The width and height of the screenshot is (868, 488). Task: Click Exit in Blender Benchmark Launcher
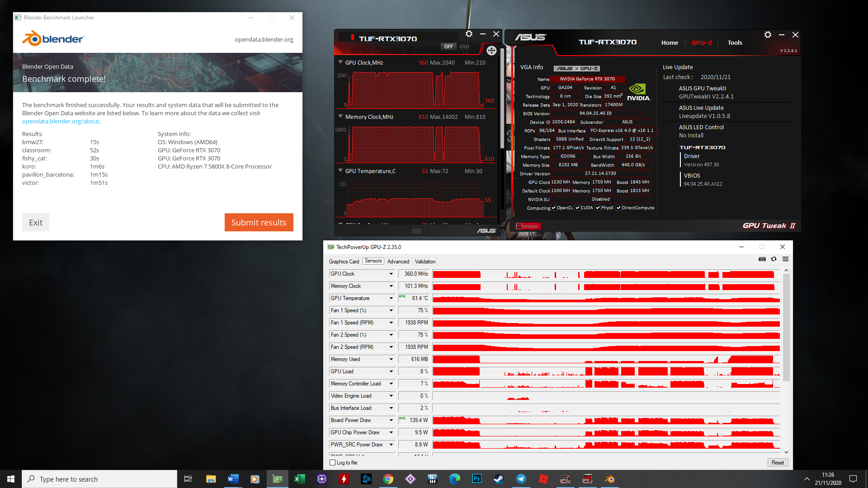36,222
